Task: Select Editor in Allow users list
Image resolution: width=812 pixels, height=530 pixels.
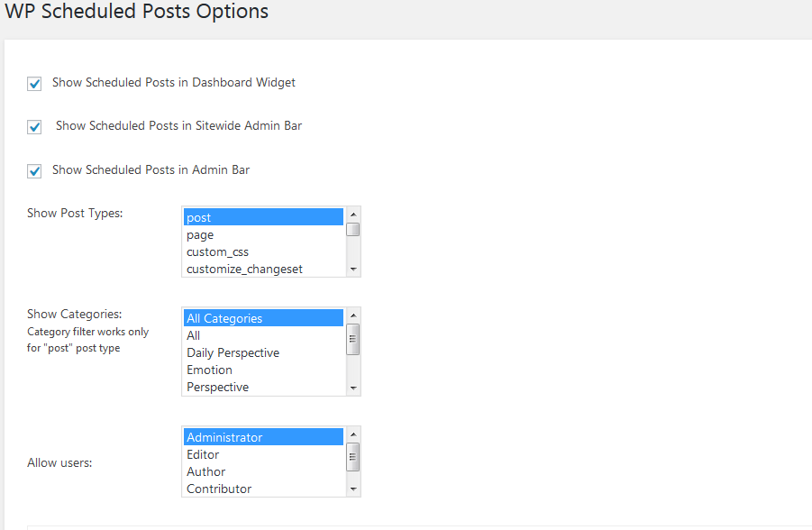Action: tap(203, 455)
